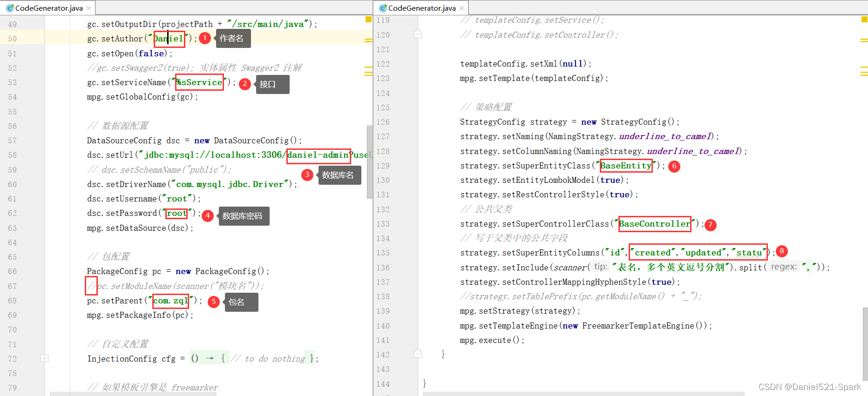
Task: Click the right editor's horizontal scrollbar
Action: tap(583, 394)
